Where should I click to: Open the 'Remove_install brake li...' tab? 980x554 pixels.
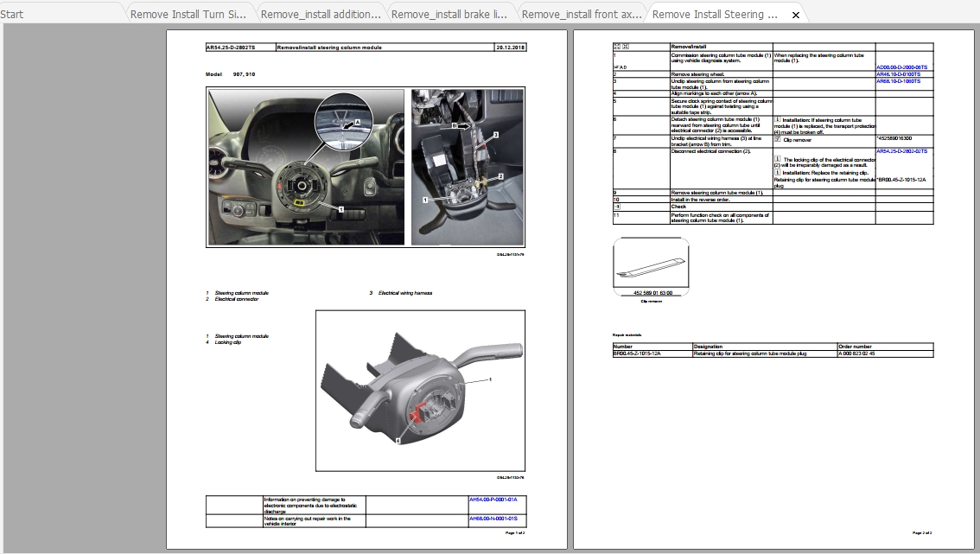[449, 14]
